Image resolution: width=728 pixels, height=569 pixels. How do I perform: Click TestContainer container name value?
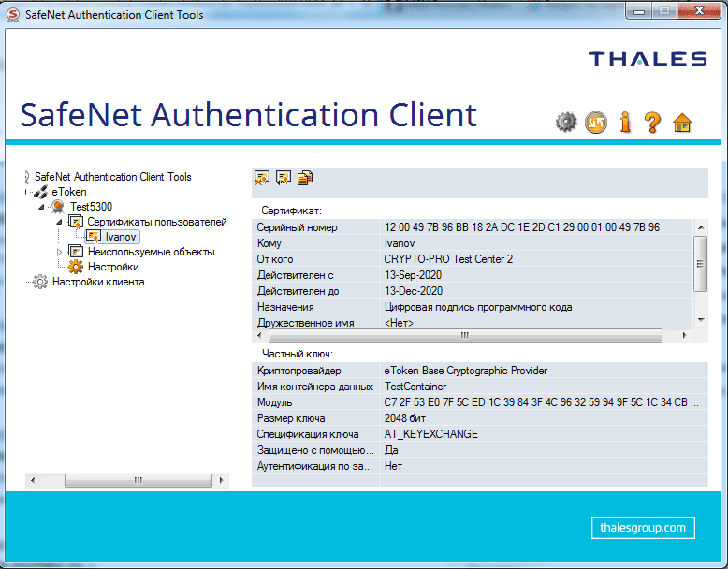coord(415,386)
